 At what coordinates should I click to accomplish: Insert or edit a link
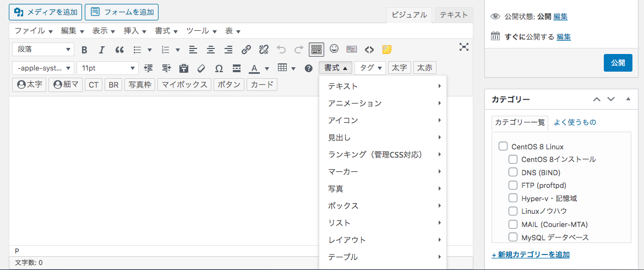tap(246, 50)
